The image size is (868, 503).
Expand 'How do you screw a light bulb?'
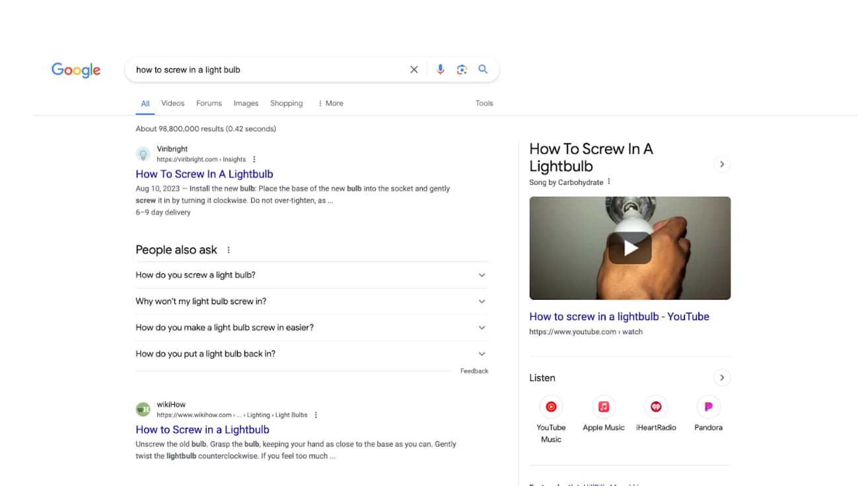(x=312, y=275)
